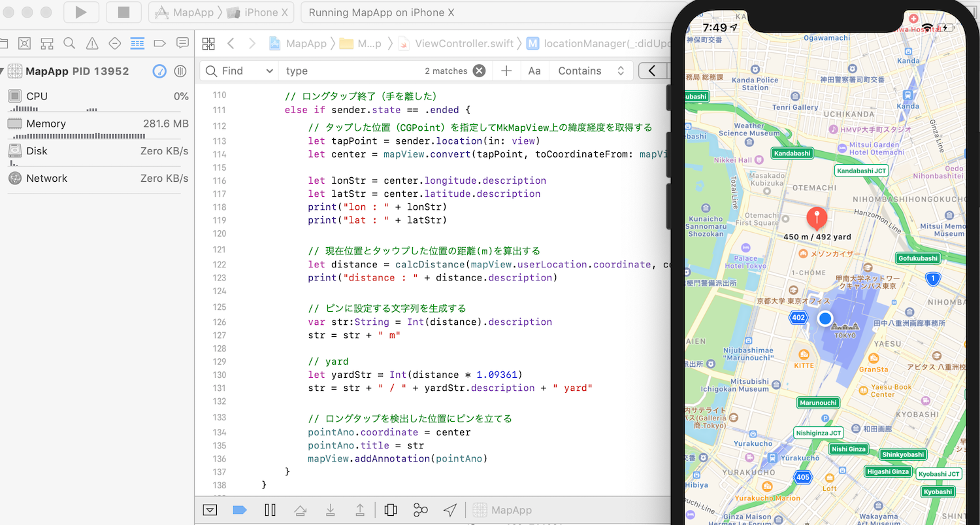Show the Issue navigator warning triangle

91,43
